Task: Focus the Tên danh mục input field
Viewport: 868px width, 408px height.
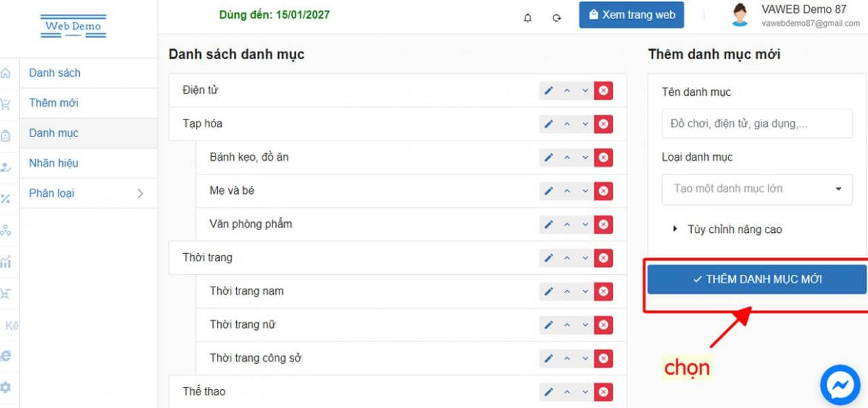Action: [757, 124]
